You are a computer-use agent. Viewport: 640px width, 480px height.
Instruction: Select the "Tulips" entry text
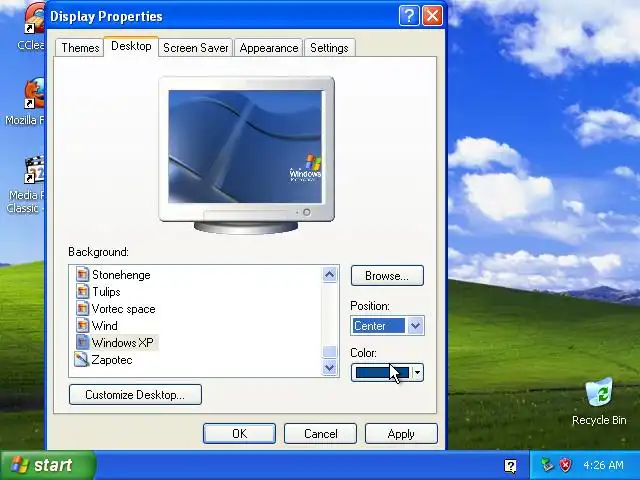[x=106, y=292]
